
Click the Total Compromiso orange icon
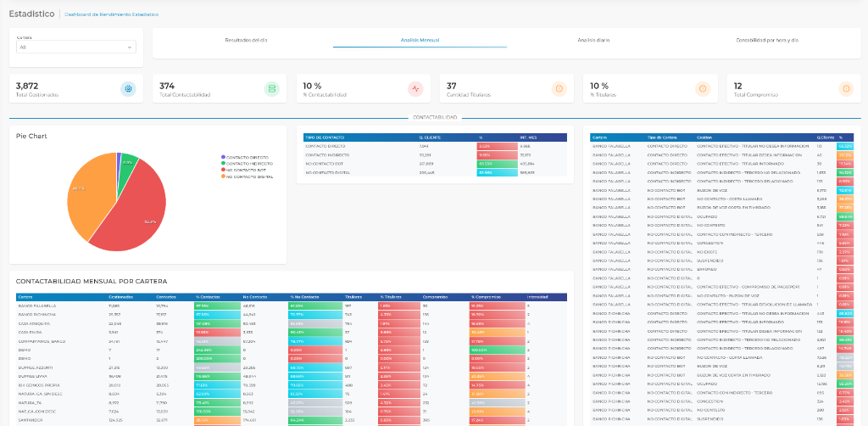(845, 89)
